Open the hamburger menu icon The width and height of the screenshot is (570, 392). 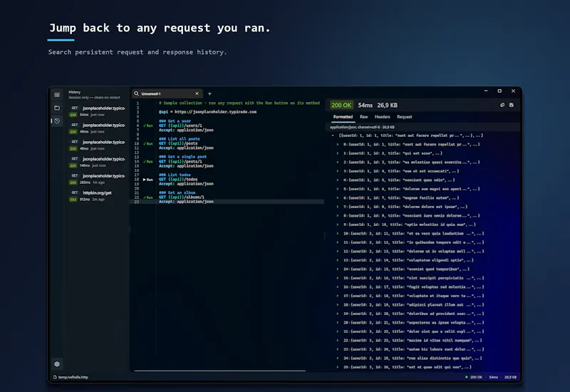coord(57,95)
